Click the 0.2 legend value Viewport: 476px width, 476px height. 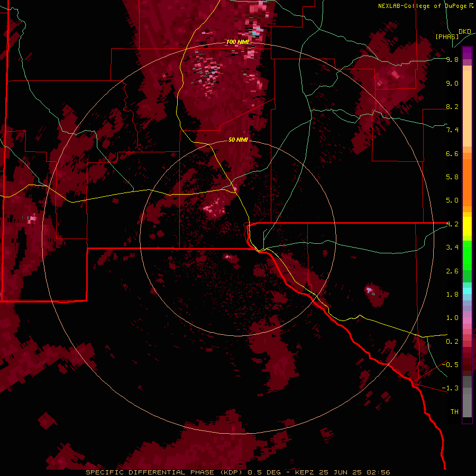point(452,341)
